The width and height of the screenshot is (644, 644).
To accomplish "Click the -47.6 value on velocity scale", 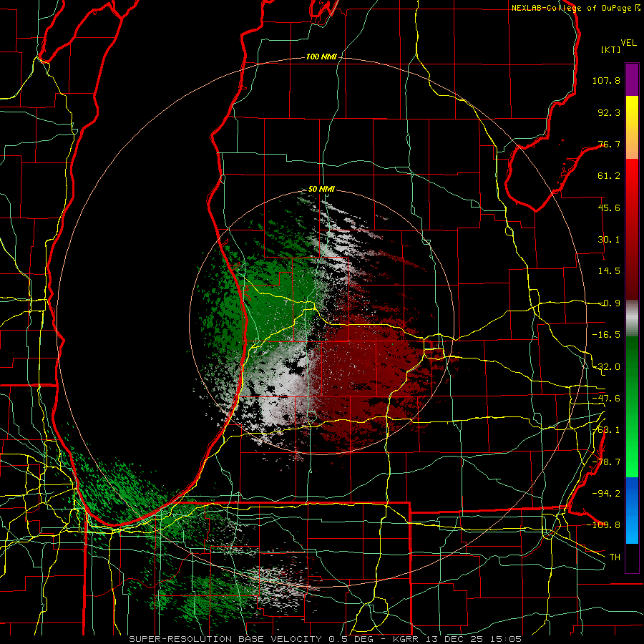I will click(606, 399).
